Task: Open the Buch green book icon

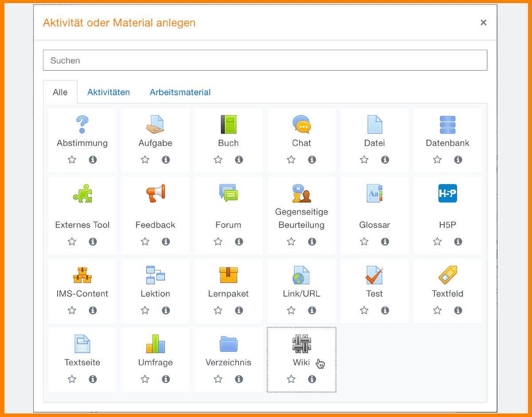Action: tap(228, 124)
